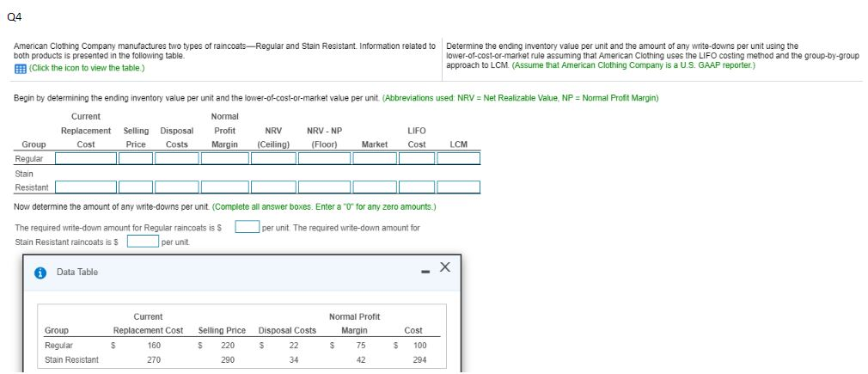Minimize the Data Table popup
Screen dimensions: 868x374
(425, 272)
